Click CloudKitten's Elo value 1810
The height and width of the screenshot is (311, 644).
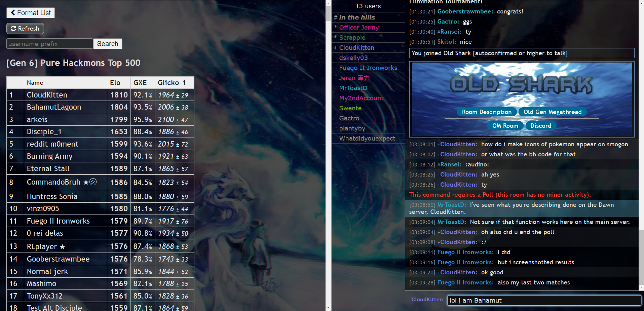tap(119, 95)
